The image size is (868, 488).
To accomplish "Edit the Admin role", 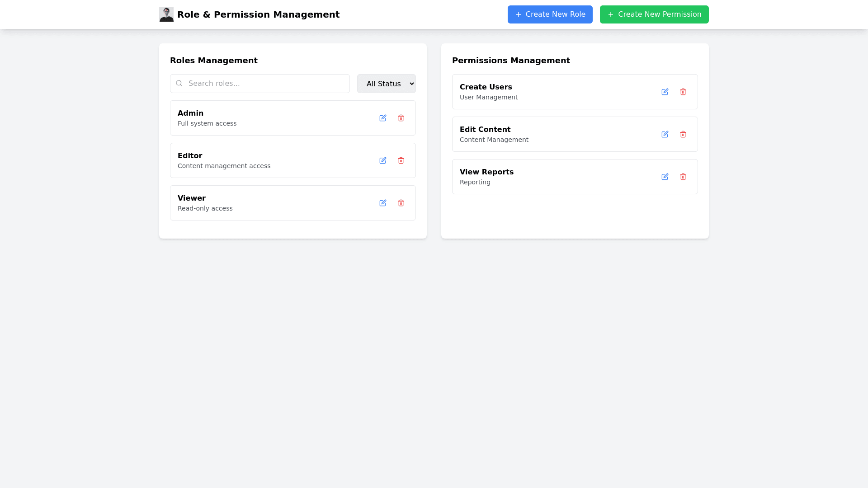I will (x=383, y=118).
